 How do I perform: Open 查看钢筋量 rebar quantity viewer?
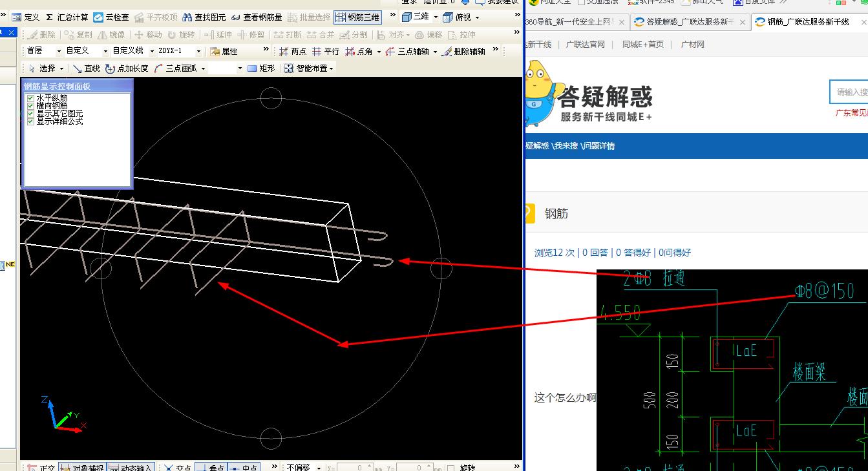pyautogui.click(x=257, y=17)
